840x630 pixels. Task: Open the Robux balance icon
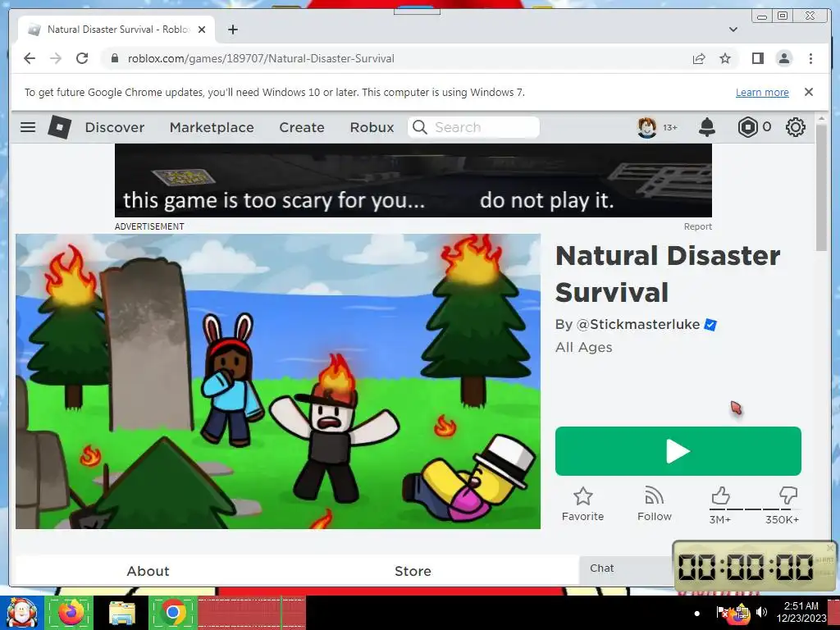pos(748,127)
